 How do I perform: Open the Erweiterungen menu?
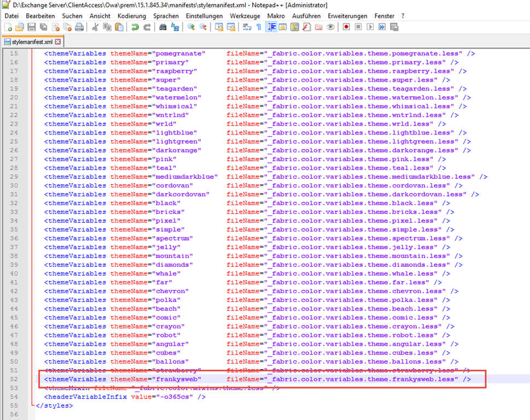pos(348,16)
